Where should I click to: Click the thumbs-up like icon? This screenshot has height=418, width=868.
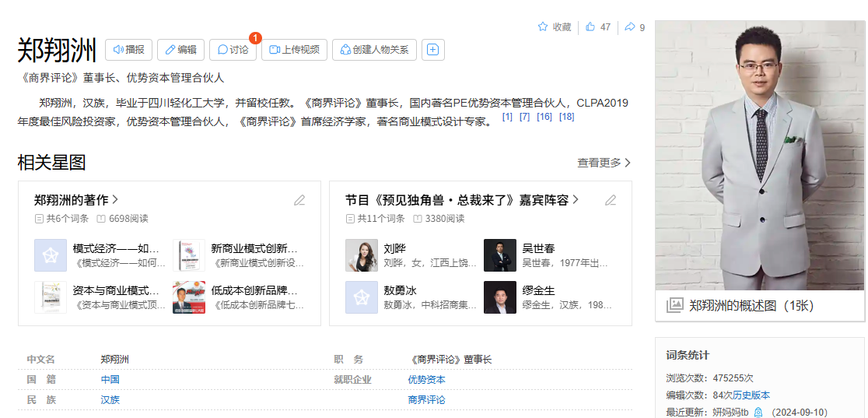pos(590,27)
